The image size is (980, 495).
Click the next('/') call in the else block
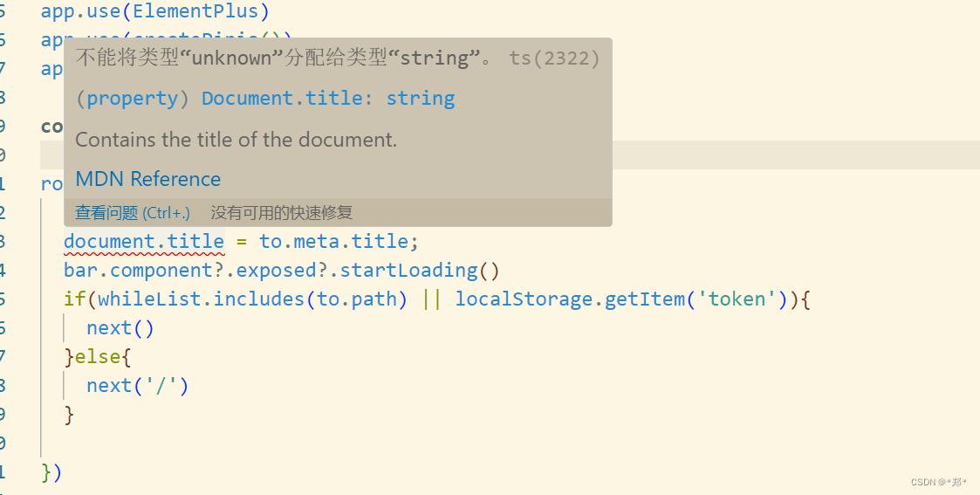[x=138, y=385]
